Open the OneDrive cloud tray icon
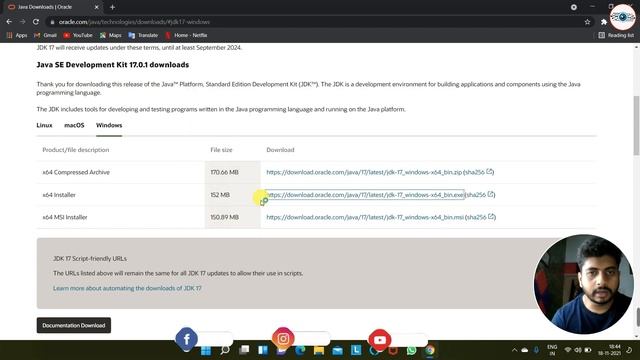 click(x=525, y=350)
